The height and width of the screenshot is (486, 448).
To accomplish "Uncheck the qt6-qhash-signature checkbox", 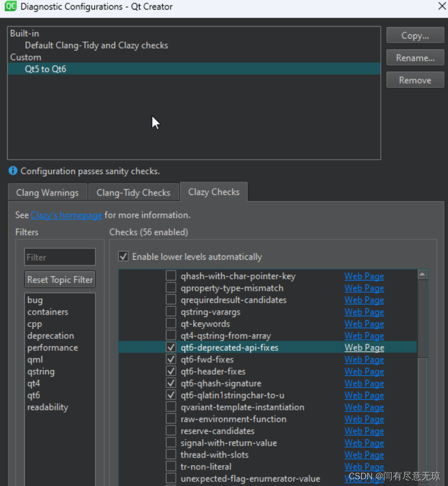I will 171,383.
